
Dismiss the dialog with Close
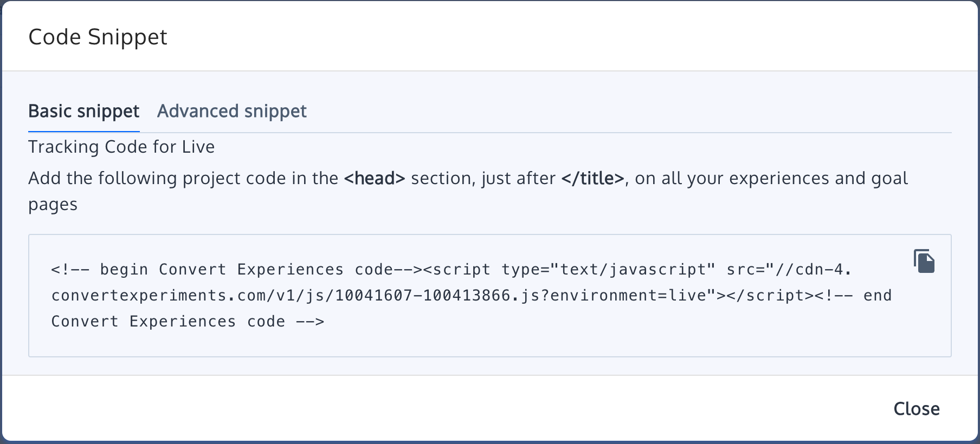pos(916,409)
